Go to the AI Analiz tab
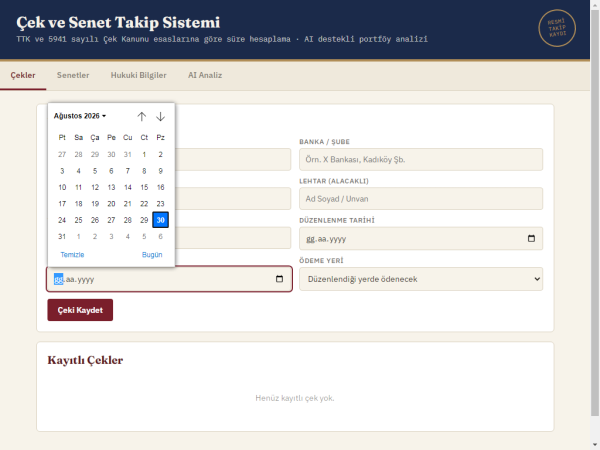600x450 pixels. (x=205, y=75)
